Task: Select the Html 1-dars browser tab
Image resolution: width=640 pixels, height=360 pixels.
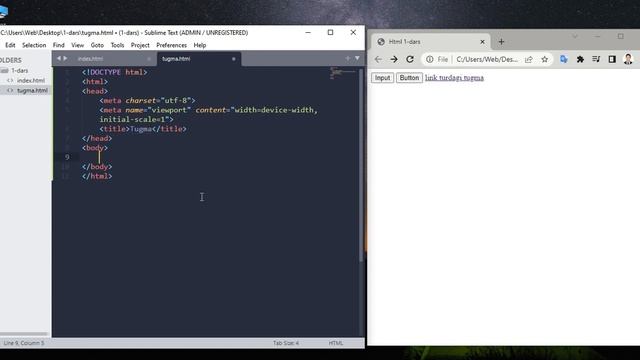Action: [x=431, y=42]
